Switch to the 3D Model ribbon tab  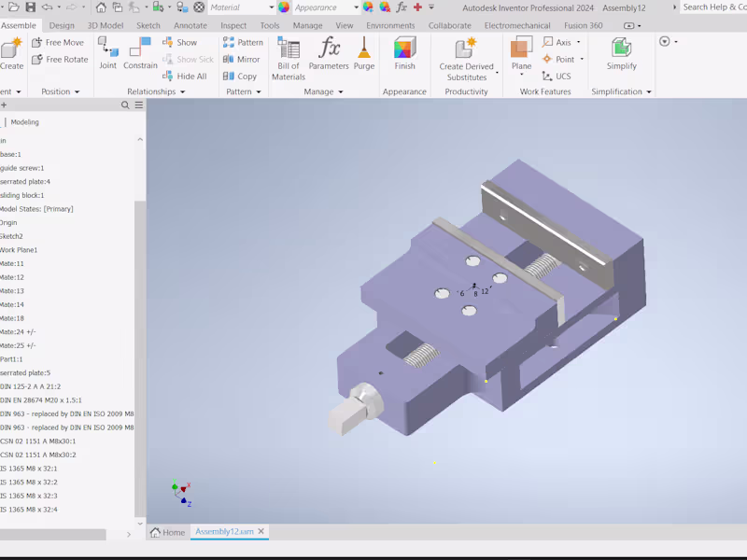tap(106, 25)
